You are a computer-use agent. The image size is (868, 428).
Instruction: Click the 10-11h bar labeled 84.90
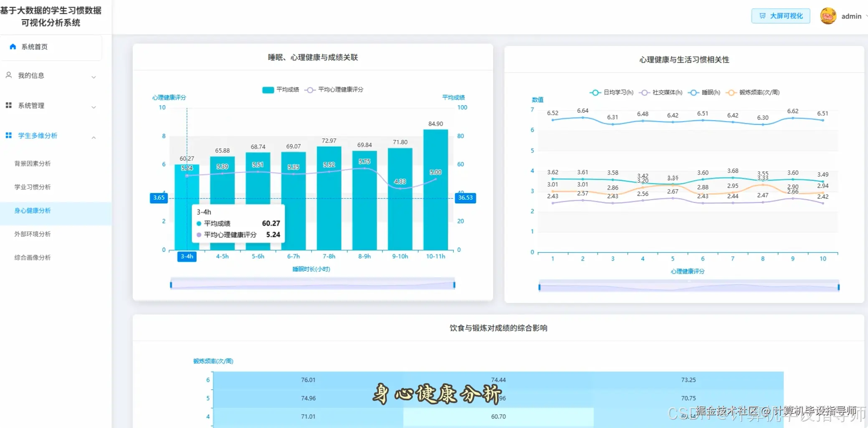tap(435, 190)
